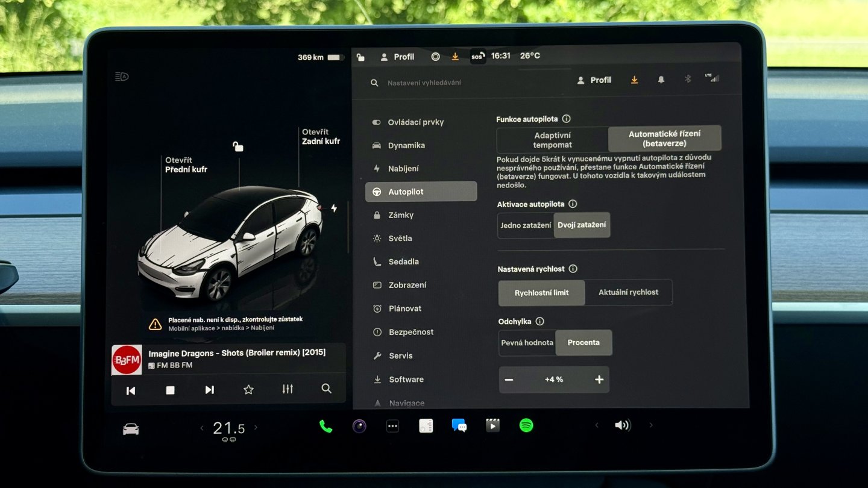
Task: Favorite the current station with star
Action: tap(248, 390)
